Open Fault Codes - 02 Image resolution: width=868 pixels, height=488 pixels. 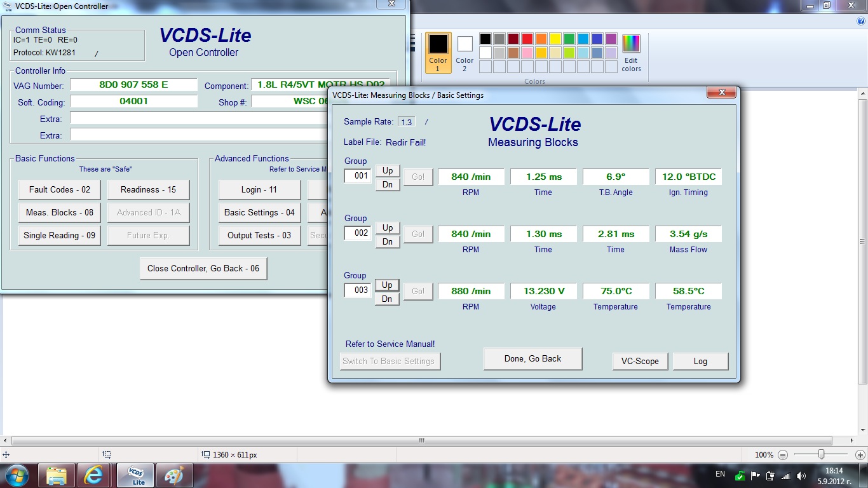click(x=60, y=189)
